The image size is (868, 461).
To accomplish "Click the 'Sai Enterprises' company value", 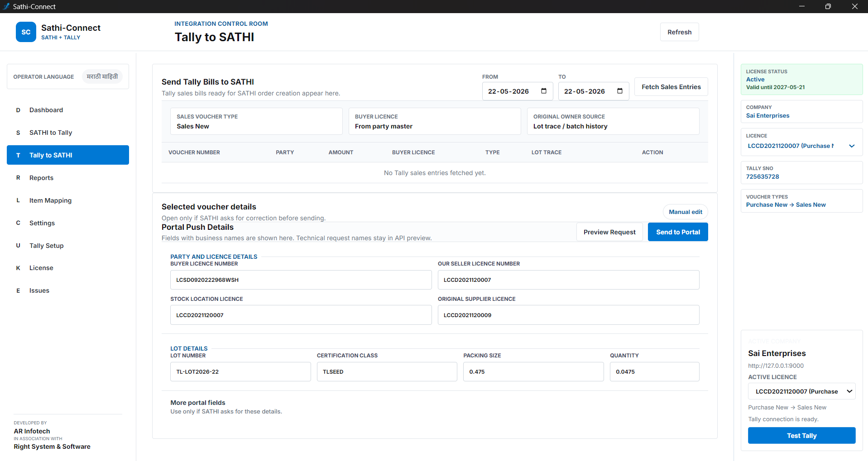I will [767, 116].
